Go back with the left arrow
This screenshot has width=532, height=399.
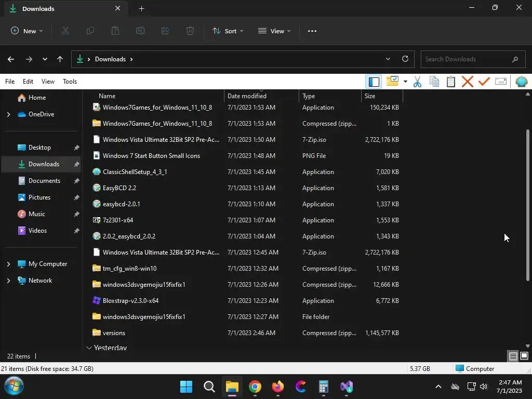pyautogui.click(x=11, y=59)
